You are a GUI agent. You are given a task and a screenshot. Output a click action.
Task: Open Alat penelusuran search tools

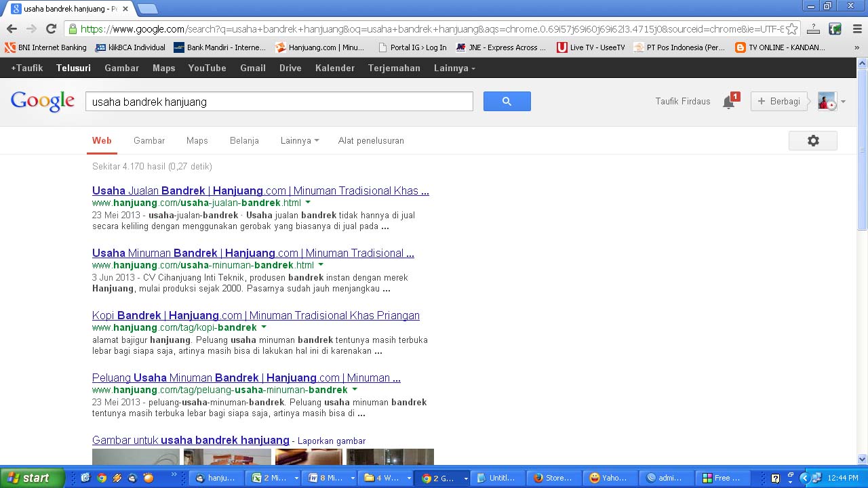(371, 140)
